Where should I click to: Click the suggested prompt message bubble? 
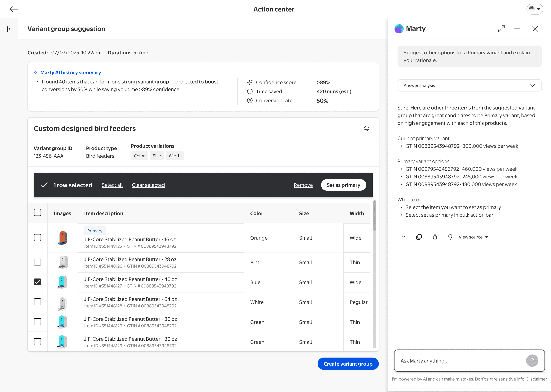469,56
